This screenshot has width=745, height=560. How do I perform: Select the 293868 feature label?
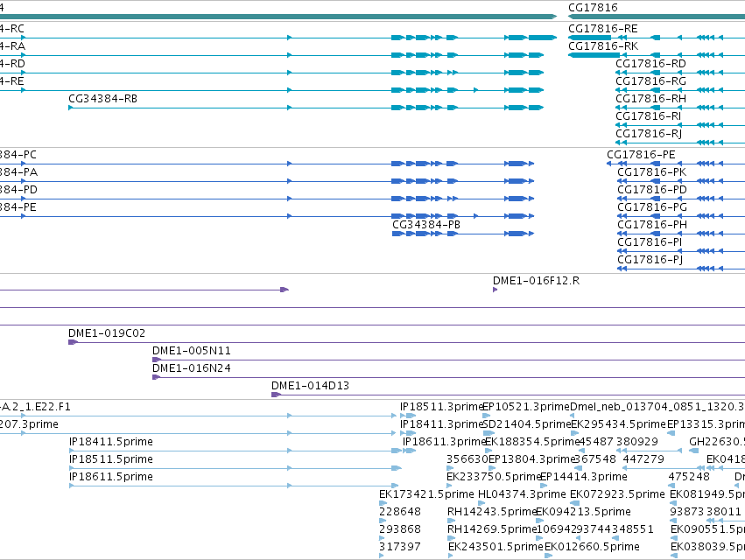pyautogui.click(x=399, y=529)
